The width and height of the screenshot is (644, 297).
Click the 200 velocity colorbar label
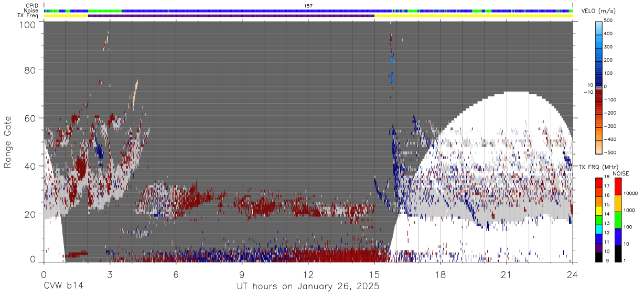tap(609, 60)
